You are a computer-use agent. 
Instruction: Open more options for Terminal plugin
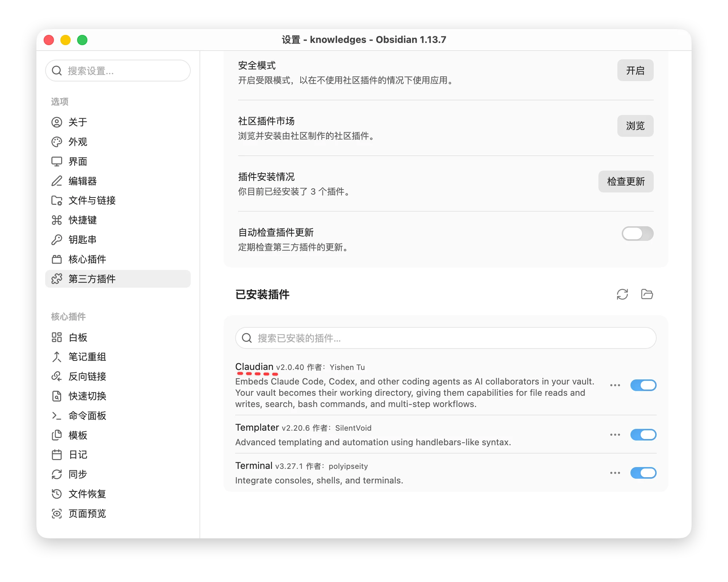click(x=615, y=473)
